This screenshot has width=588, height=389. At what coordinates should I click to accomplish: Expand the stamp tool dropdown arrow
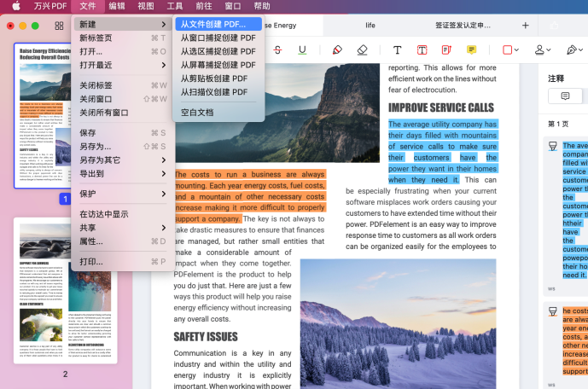click(x=549, y=49)
